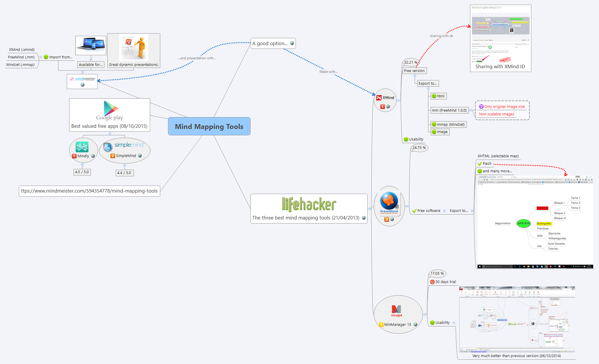The height and width of the screenshot is (364, 599).
Task: Collapse the 'Export to...' subtopics
Action: click(428, 89)
